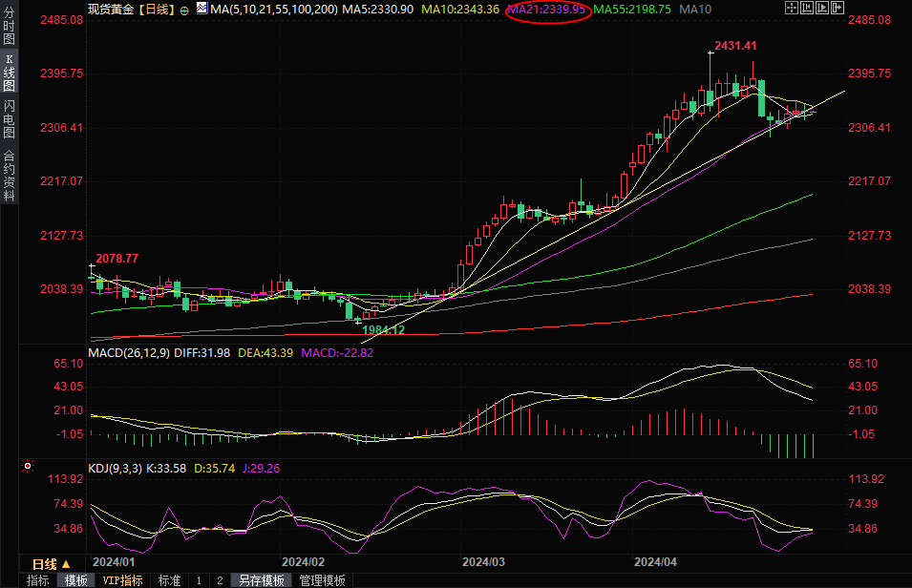
Task: Select the 指标 bottom tab
Action: click(38, 580)
